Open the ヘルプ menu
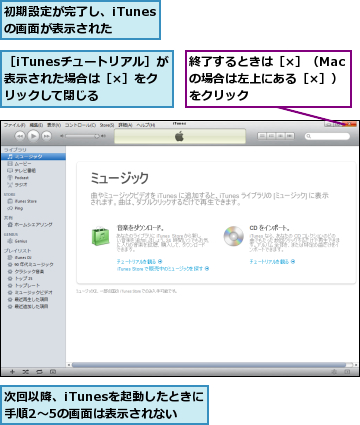Image resolution: width=360 pixels, height=425 pixels. (146, 125)
